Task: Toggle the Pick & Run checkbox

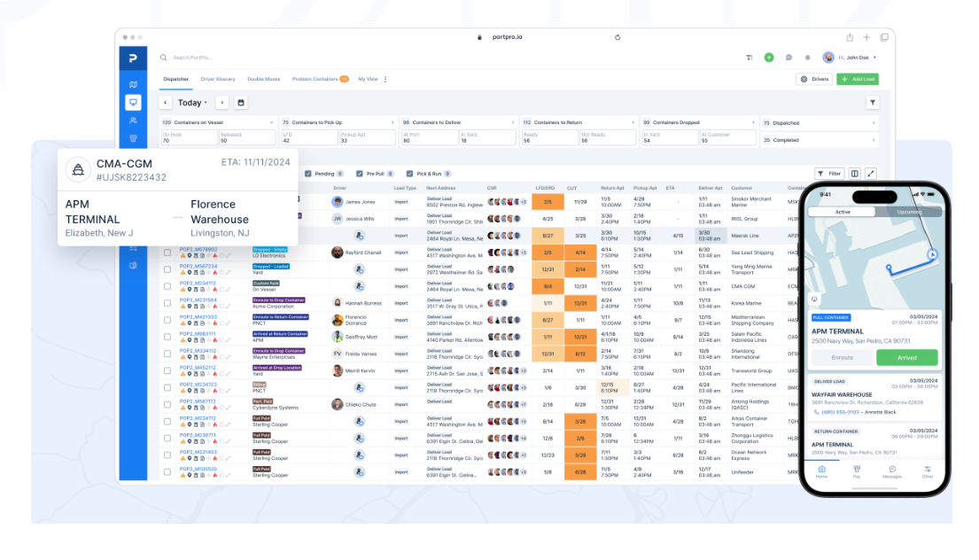Action: (409, 174)
